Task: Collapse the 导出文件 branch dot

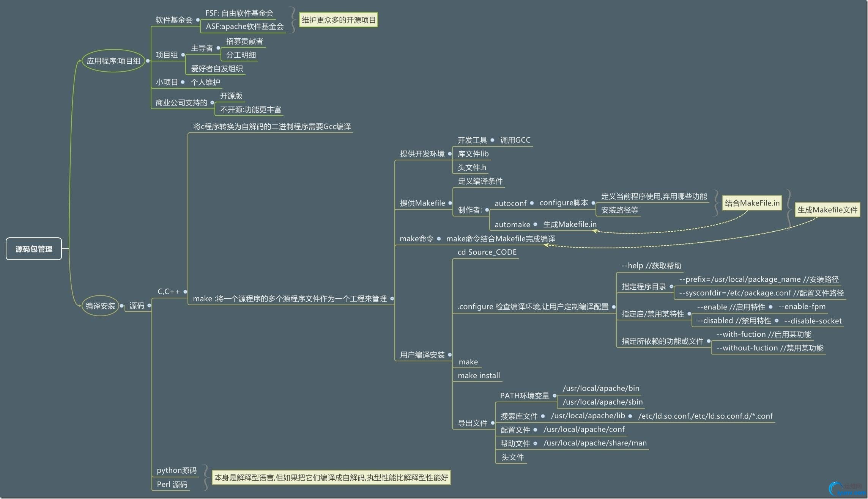Action: (x=493, y=423)
